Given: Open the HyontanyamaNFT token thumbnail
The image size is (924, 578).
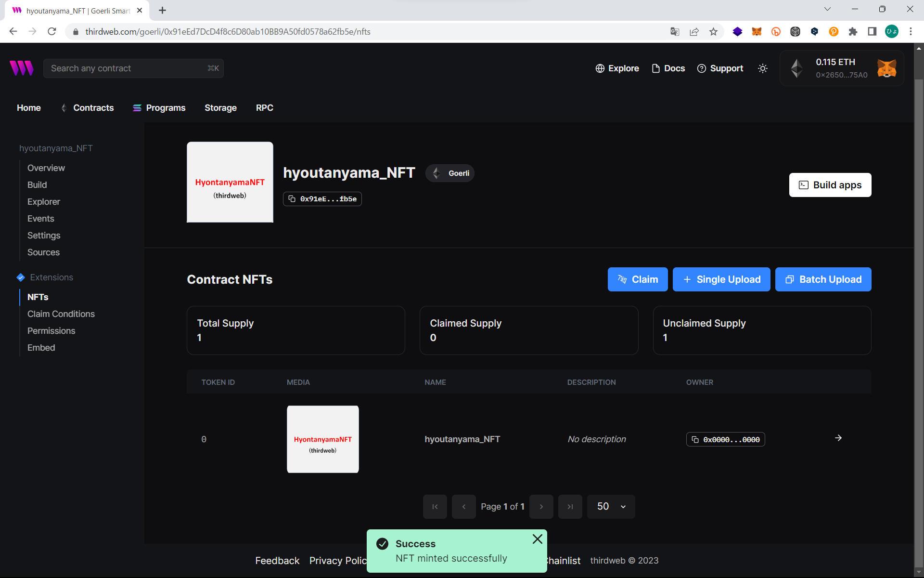Looking at the screenshot, I should pyautogui.click(x=322, y=439).
